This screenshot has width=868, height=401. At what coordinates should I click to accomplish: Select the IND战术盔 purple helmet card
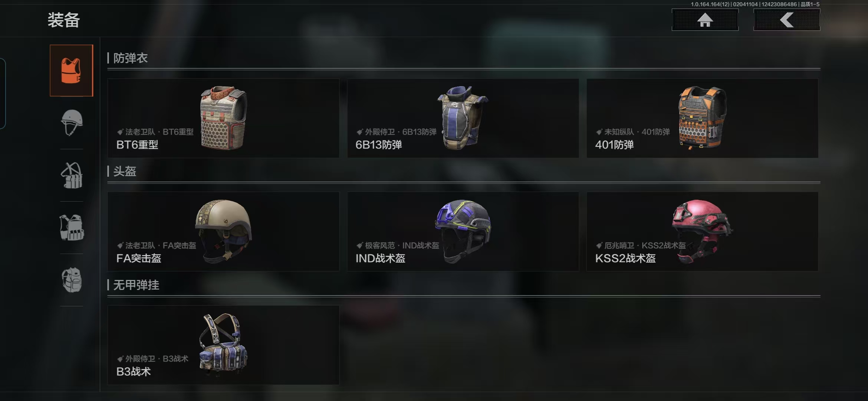[x=463, y=231]
